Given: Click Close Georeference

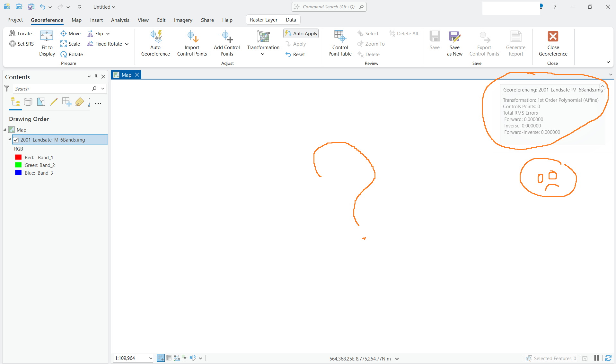Looking at the screenshot, I should pos(553,43).
